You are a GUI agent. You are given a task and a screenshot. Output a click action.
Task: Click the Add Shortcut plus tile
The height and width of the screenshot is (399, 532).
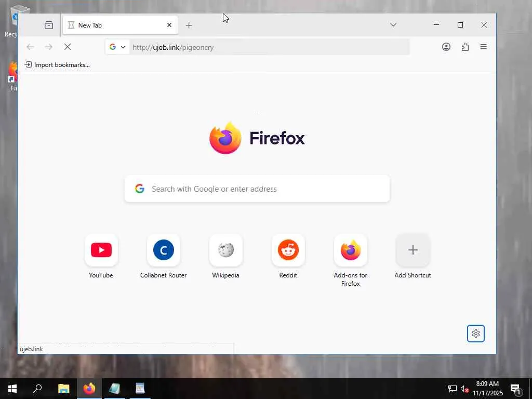click(413, 250)
